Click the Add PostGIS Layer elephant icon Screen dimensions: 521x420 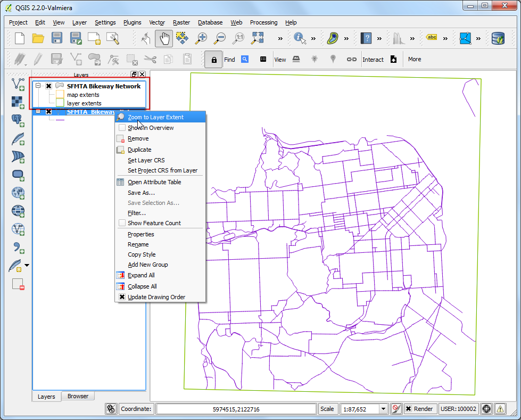point(18,120)
